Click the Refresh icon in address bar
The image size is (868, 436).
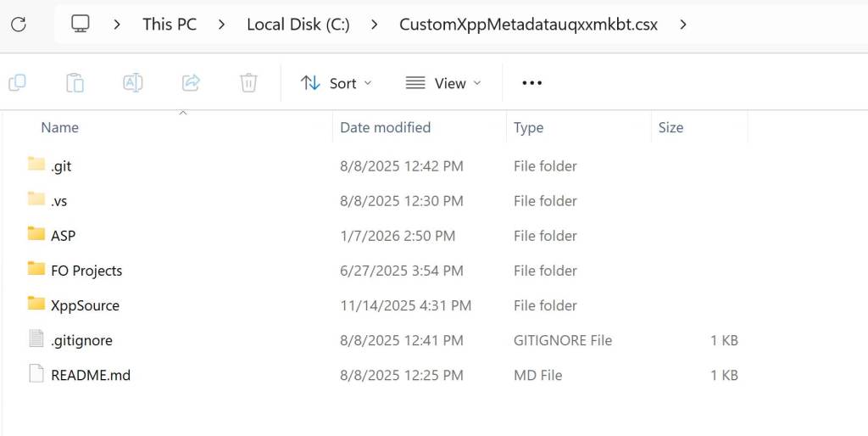point(18,24)
